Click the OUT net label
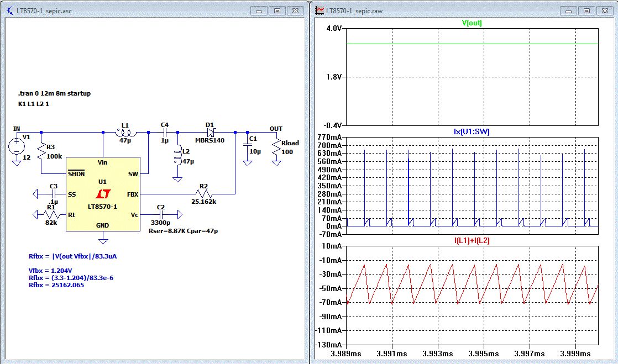 275,129
